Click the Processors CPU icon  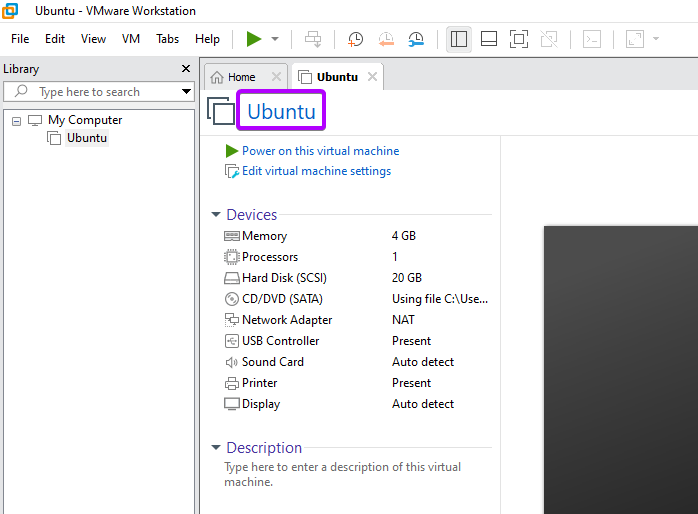pos(231,257)
